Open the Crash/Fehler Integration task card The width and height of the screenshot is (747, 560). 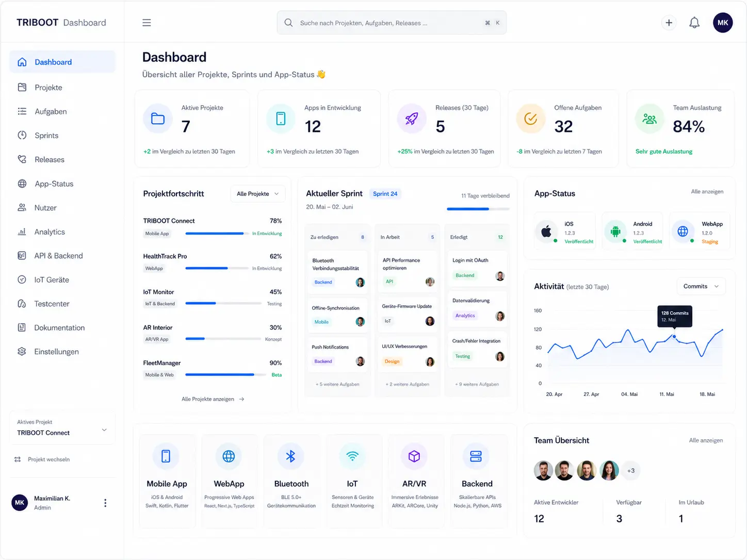click(x=478, y=350)
